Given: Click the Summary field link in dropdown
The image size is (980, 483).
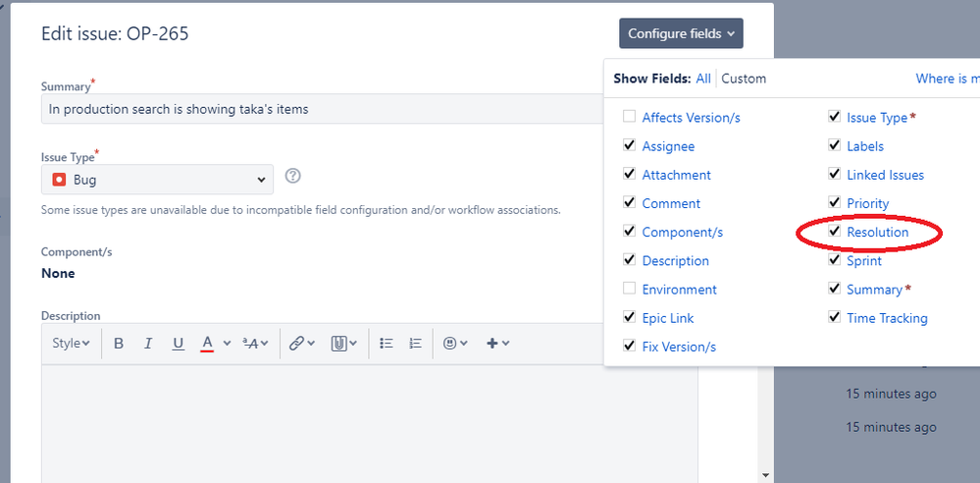Looking at the screenshot, I should [874, 290].
